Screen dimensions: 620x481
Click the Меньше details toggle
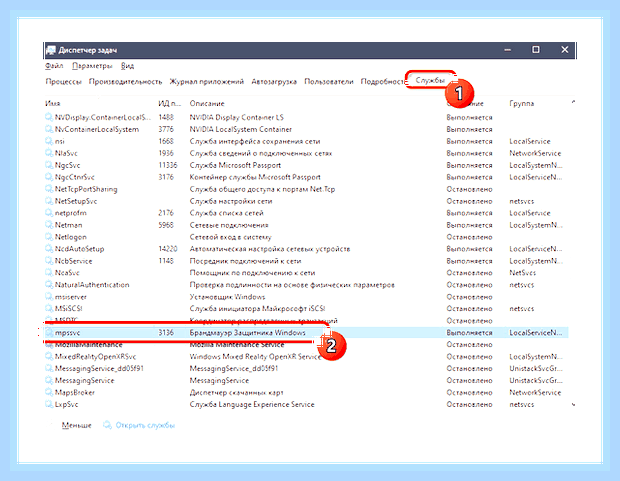(76, 425)
